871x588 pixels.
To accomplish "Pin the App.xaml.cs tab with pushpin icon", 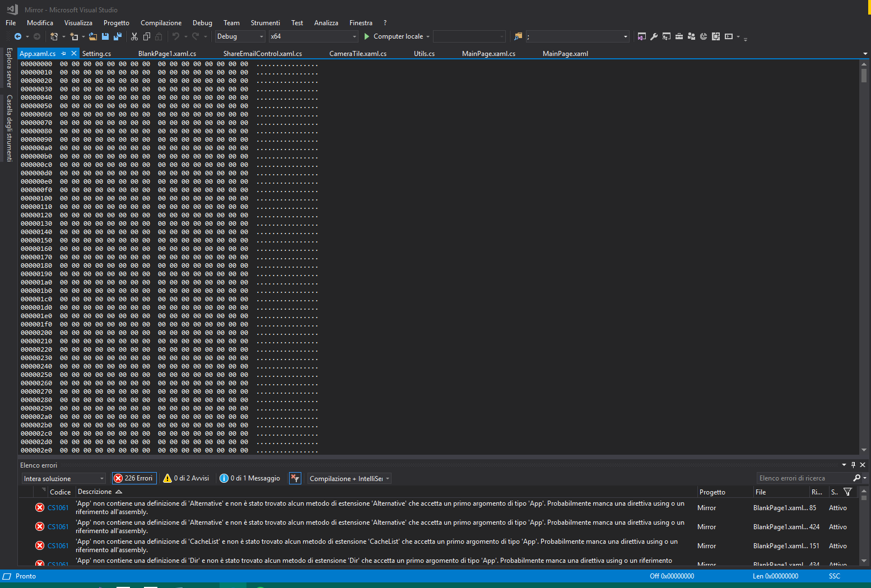I will [64, 54].
